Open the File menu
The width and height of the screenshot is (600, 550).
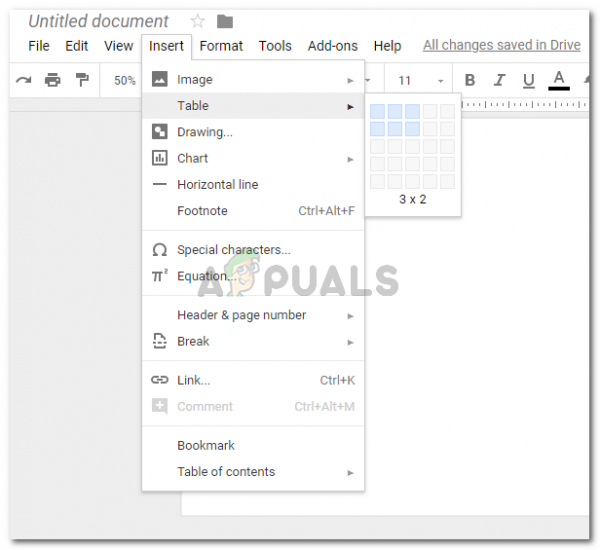(x=39, y=46)
